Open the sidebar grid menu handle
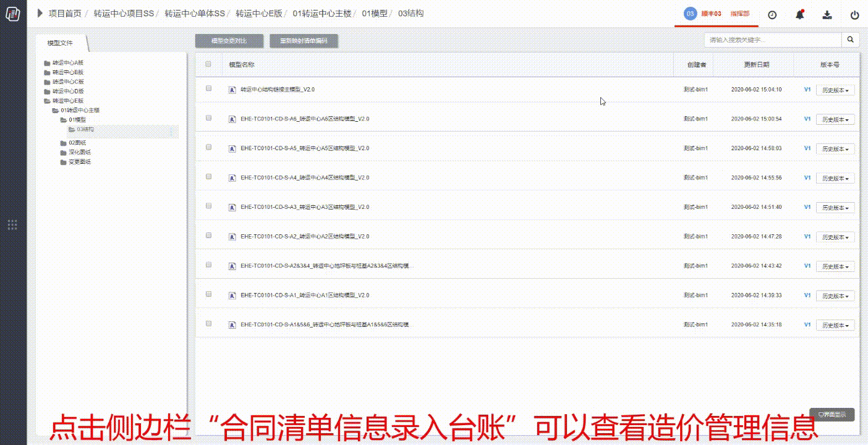The width and height of the screenshot is (868, 445). (x=12, y=225)
